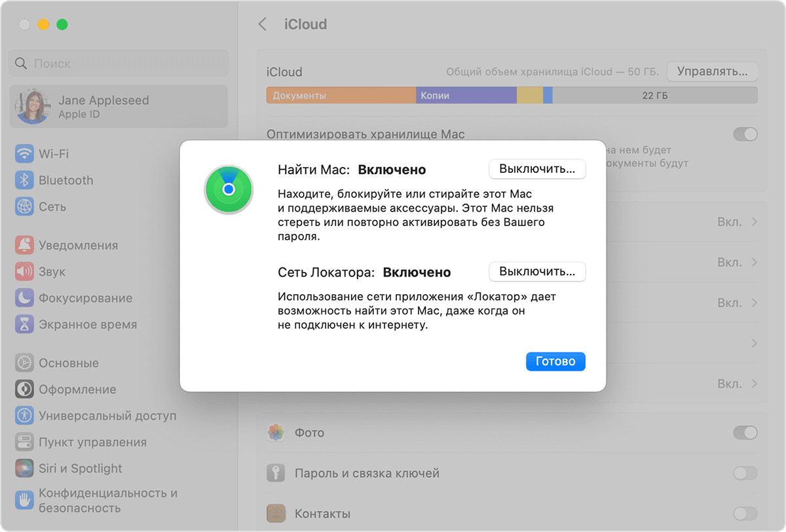Select the Фокусирование moon icon
Image resolution: width=786 pixels, height=532 pixels.
pos(24,297)
